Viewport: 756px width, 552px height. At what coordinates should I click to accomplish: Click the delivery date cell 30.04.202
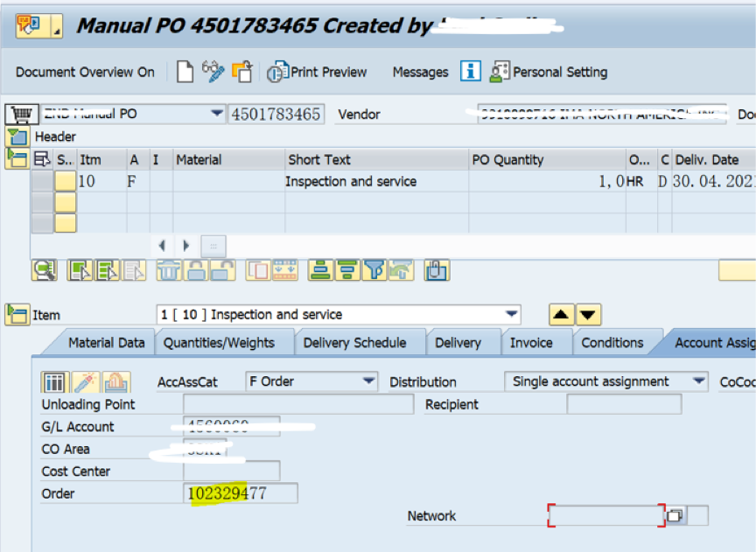[714, 181]
